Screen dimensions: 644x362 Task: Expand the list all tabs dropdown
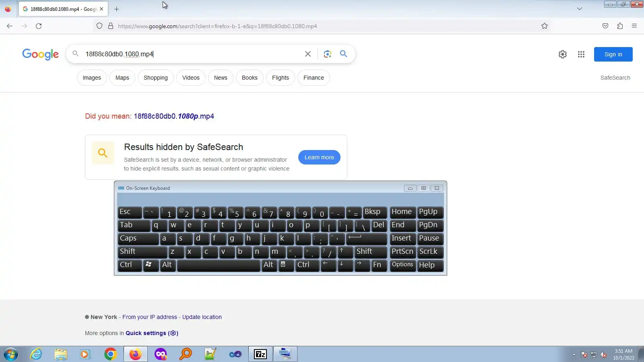point(580,9)
